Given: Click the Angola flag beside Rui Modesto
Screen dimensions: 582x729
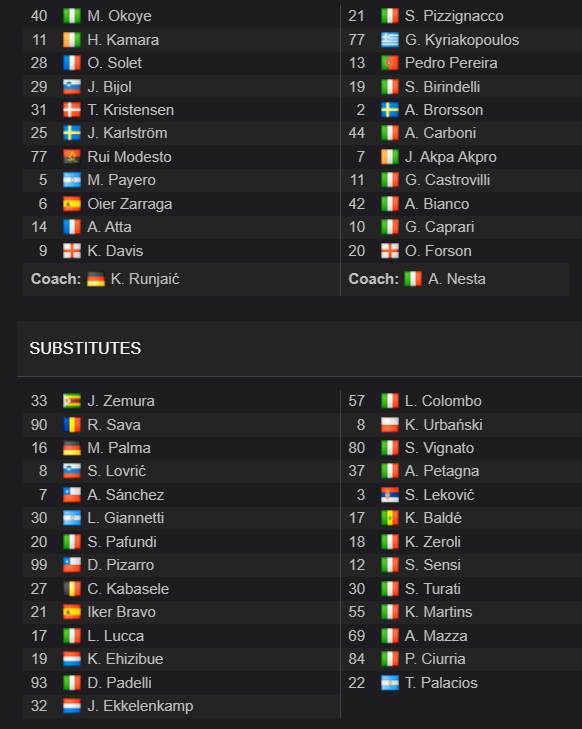Looking at the screenshot, I should [72, 157].
